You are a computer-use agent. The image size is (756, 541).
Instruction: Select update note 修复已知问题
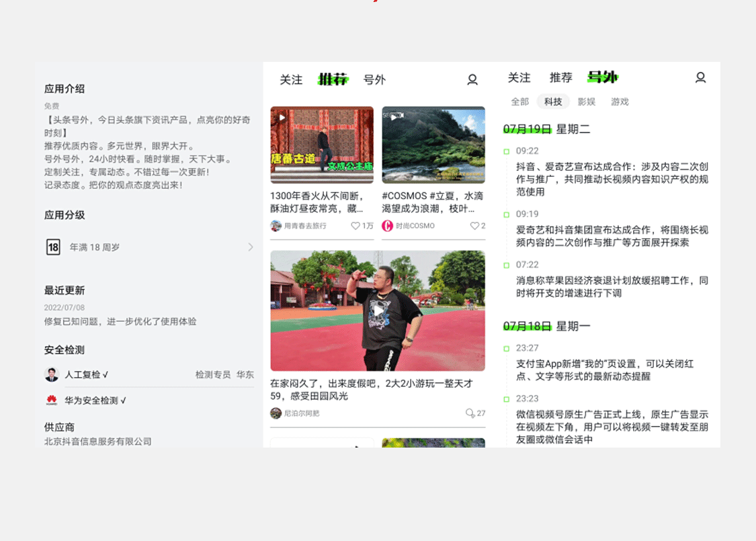point(120,322)
